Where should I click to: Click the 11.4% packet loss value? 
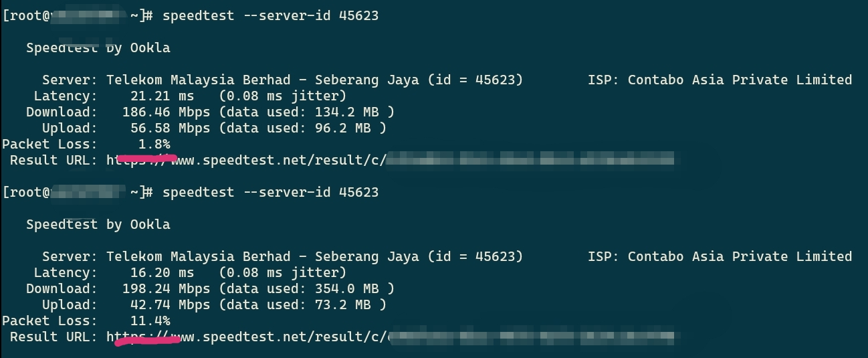150,321
